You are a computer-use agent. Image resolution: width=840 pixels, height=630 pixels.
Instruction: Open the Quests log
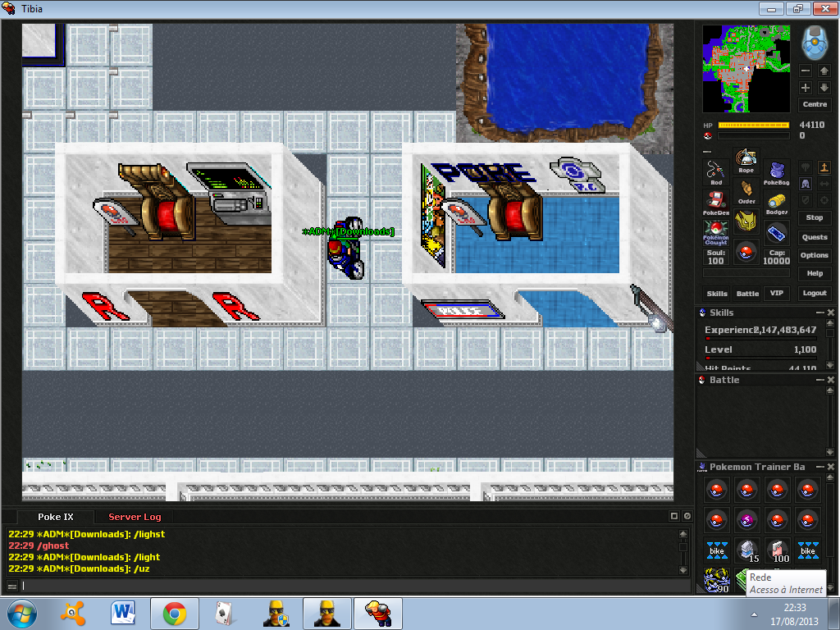click(815, 237)
